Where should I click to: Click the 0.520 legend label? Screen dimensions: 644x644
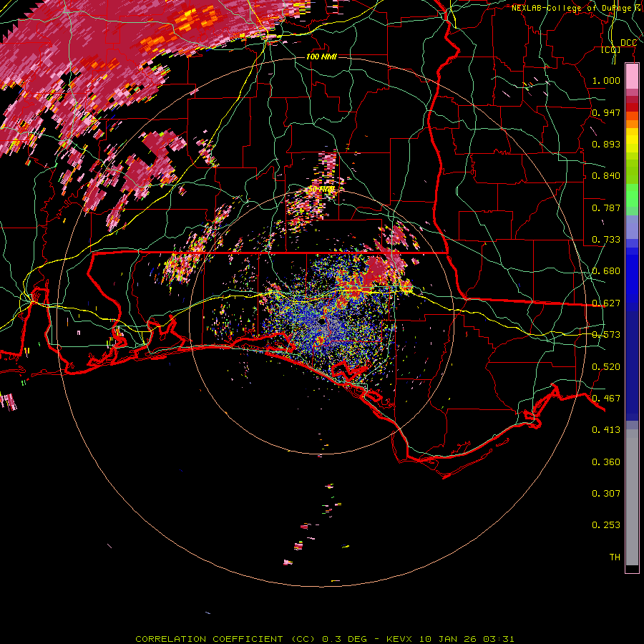606,367
